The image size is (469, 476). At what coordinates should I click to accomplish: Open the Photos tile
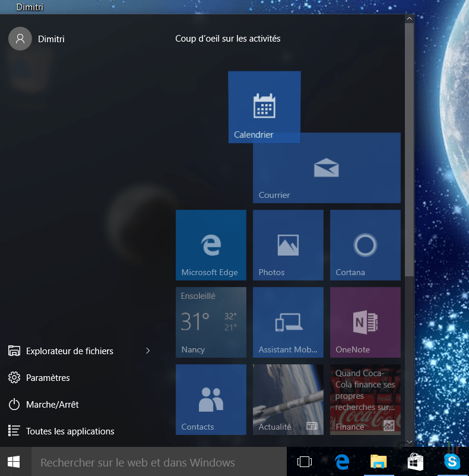(288, 245)
